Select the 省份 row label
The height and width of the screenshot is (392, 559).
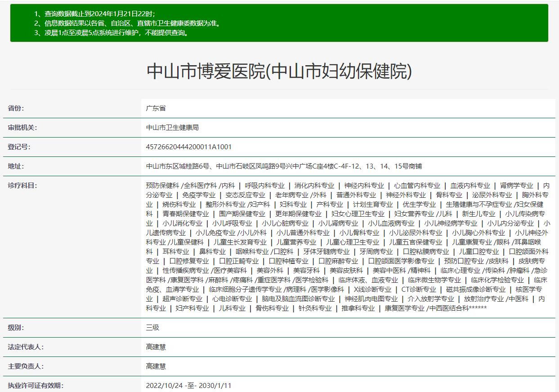click(x=16, y=108)
